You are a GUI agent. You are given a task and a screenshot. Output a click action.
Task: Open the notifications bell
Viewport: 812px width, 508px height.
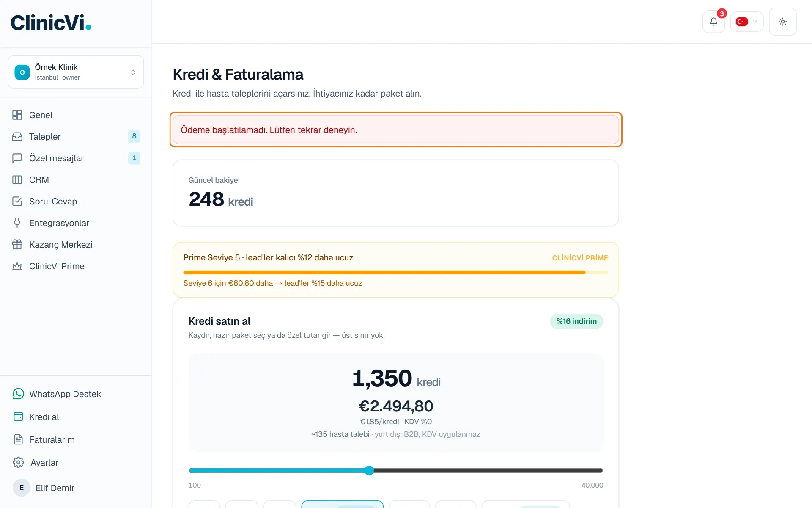click(713, 22)
